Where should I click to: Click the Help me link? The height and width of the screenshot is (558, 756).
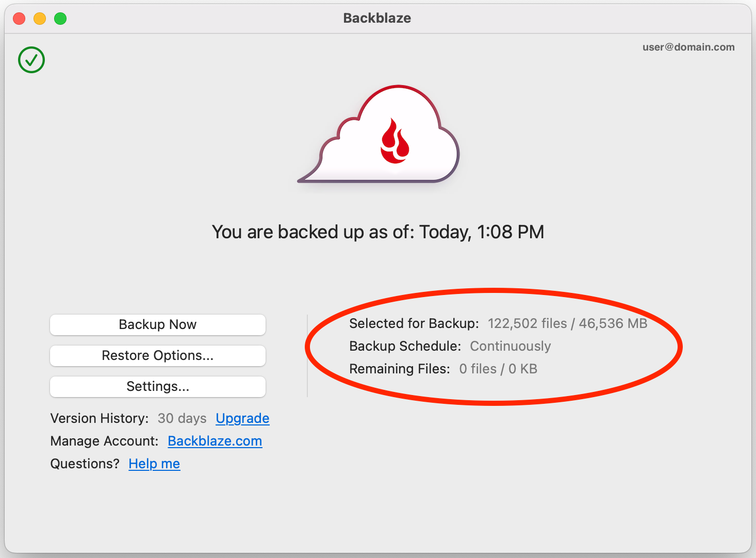pos(154,464)
